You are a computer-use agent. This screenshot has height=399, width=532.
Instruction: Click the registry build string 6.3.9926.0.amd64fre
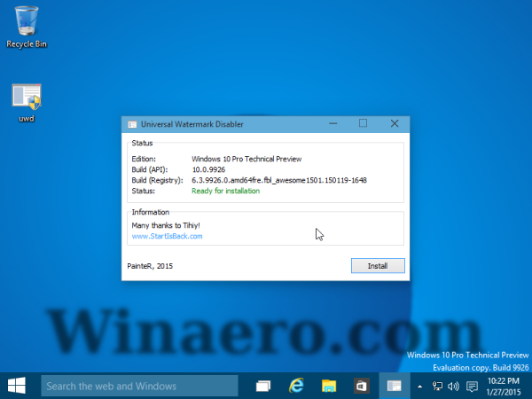point(279,180)
